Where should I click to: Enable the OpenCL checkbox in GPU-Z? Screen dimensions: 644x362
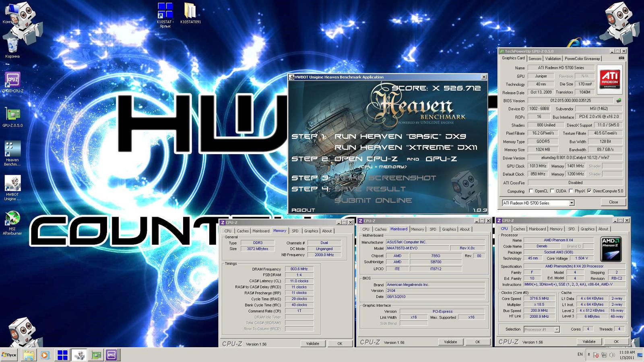coord(531,191)
